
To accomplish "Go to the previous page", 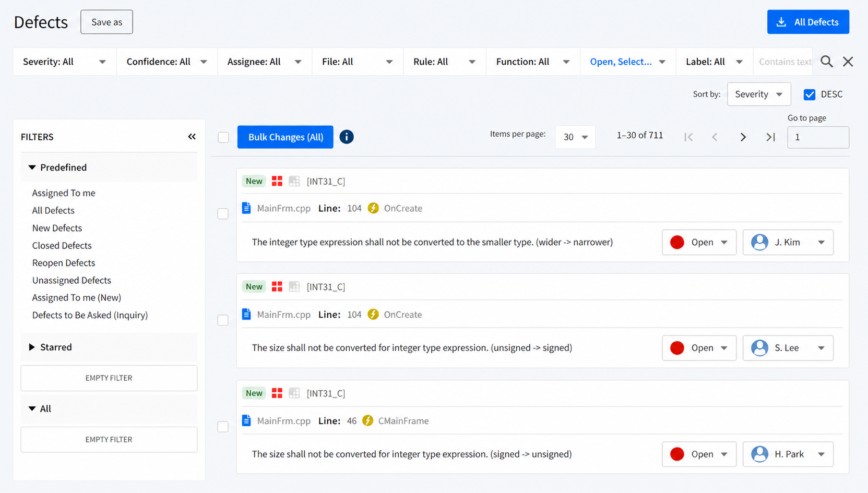I will coord(715,137).
